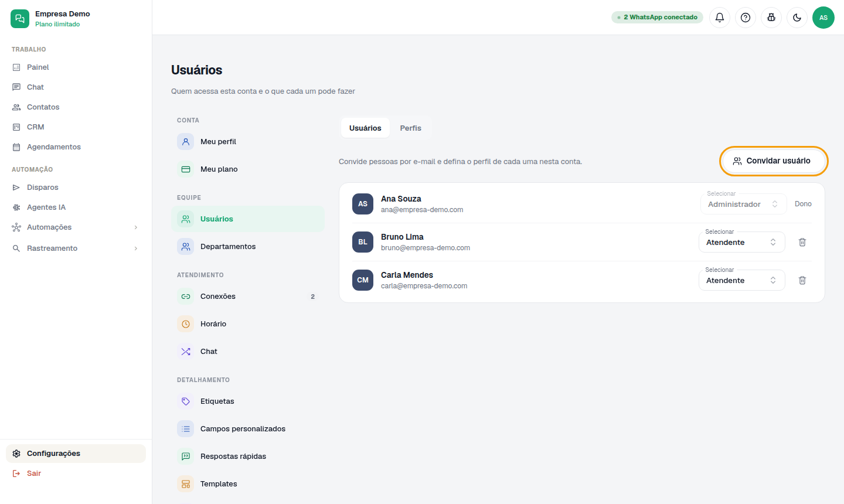Open Templates settings
844x504 pixels.
(248, 484)
